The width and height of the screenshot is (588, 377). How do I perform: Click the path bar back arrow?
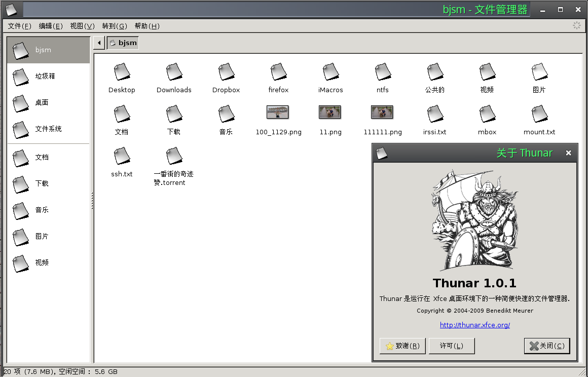coord(99,43)
